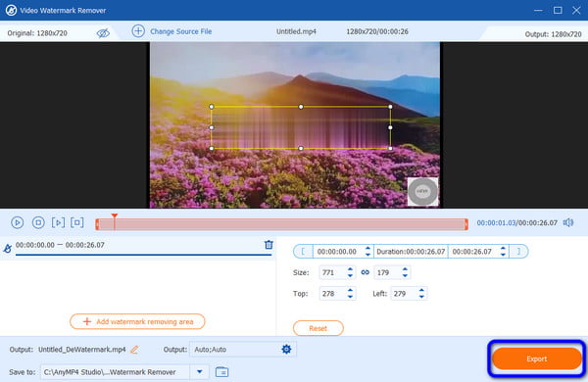Decrease start time with down arrow
Screen dimensions: 588x382
[367, 255]
